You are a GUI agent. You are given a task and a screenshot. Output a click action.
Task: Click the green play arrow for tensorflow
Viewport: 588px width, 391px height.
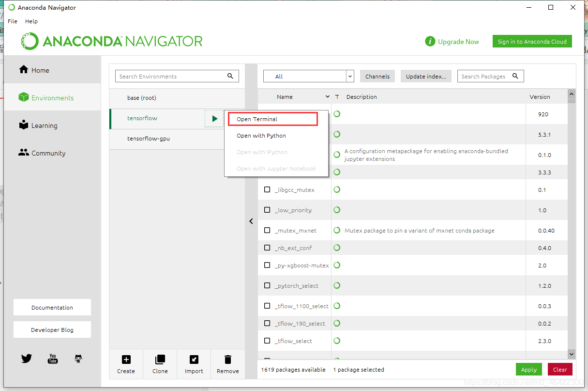[214, 119]
